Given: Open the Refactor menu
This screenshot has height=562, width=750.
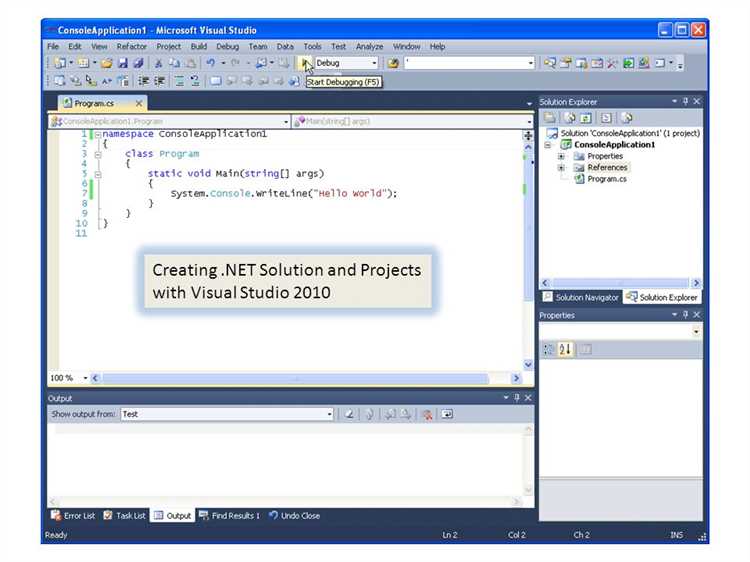Looking at the screenshot, I should (132, 46).
